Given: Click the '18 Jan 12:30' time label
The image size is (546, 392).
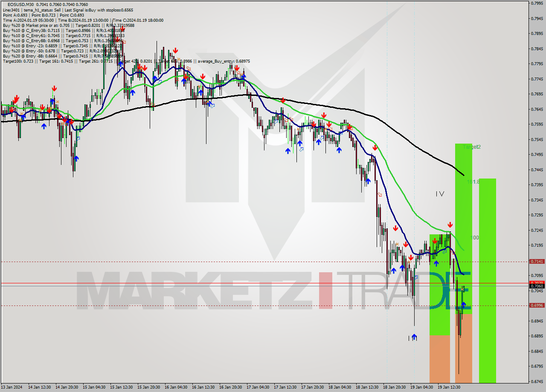Looking at the screenshot, I should click(367, 387).
